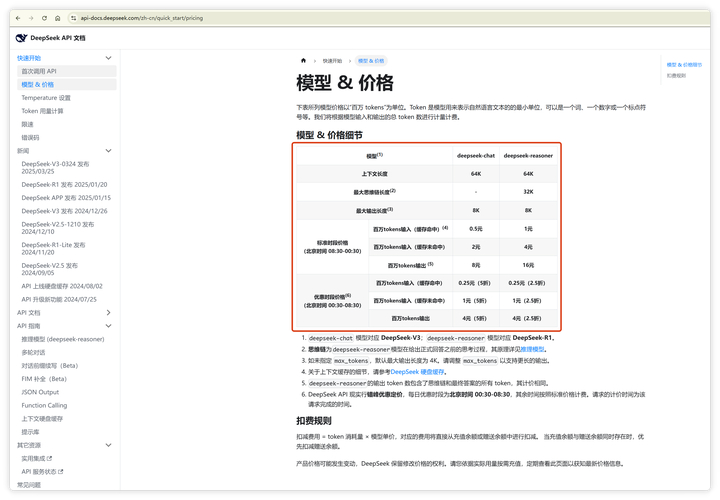The image size is (720, 500).
Task: Click the deepseek-chat column header
Action: pos(476,156)
